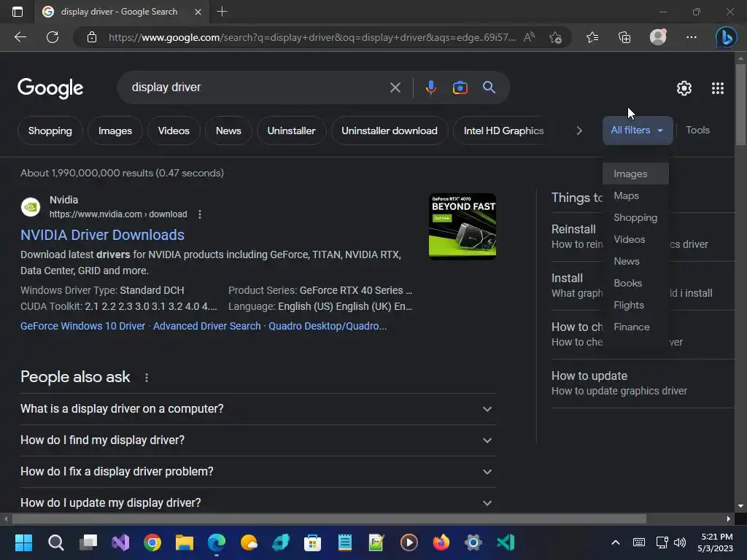Refresh the page
Image resolution: width=747 pixels, height=560 pixels.
click(53, 37)
